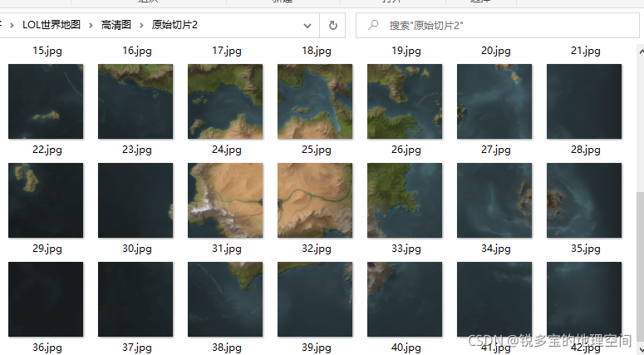The image size is (644, 355).
Task: Expand the chevron before LOL世界地图 breadcrumb
Action: click(x=12, y=26)
